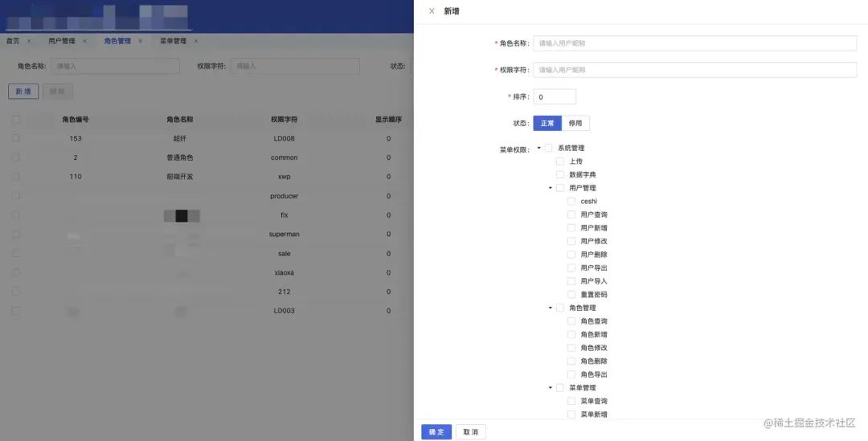Select the row checkbox for producer
The image size is (868, 441).
coord(15,196)
